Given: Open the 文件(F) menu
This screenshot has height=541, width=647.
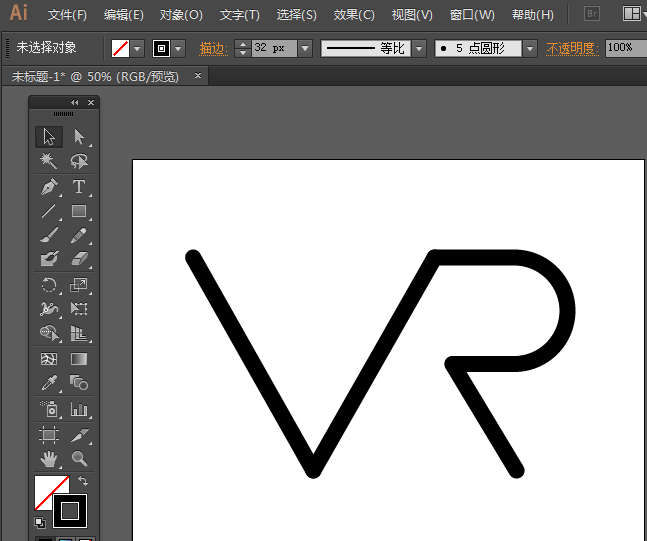Looking at the screenshot, I should pos(67,15).
